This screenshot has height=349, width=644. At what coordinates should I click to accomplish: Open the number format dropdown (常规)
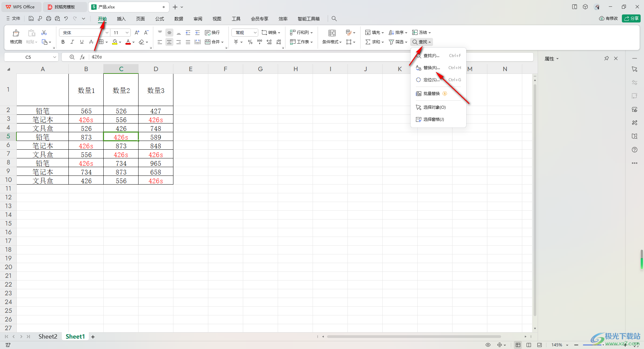245,33
